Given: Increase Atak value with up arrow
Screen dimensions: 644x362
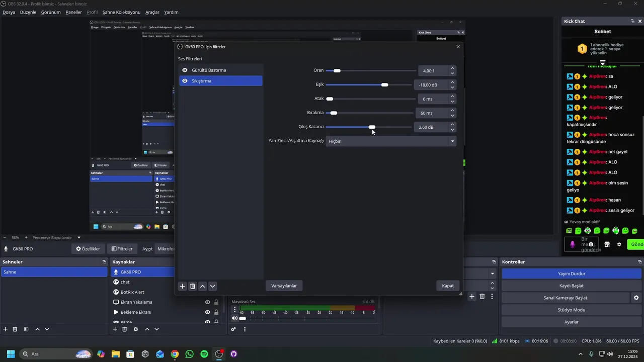Looking at the screenshot, I should point(452,97).
